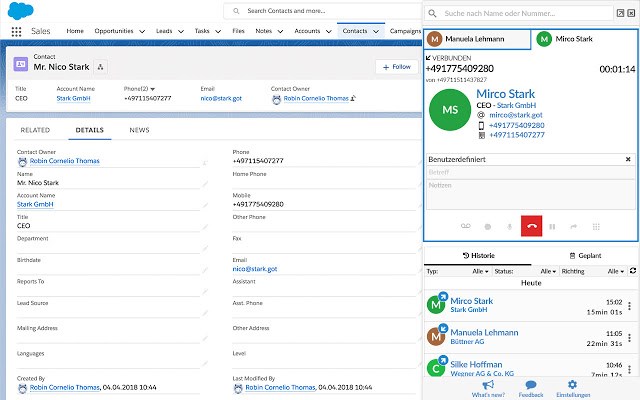Expand the Opportunities nav dropdown arrow
The image size is (640, 400).
pyautogui.click(x=142, y=31)
